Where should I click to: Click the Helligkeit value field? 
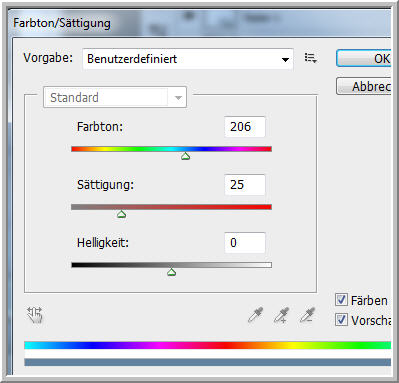[245, 243]
